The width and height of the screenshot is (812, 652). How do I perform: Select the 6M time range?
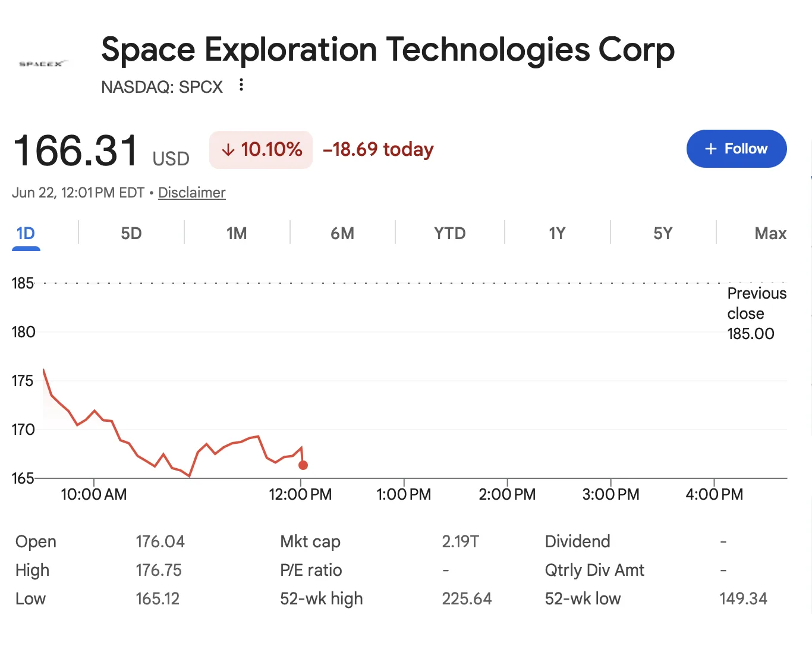(342, 233)
